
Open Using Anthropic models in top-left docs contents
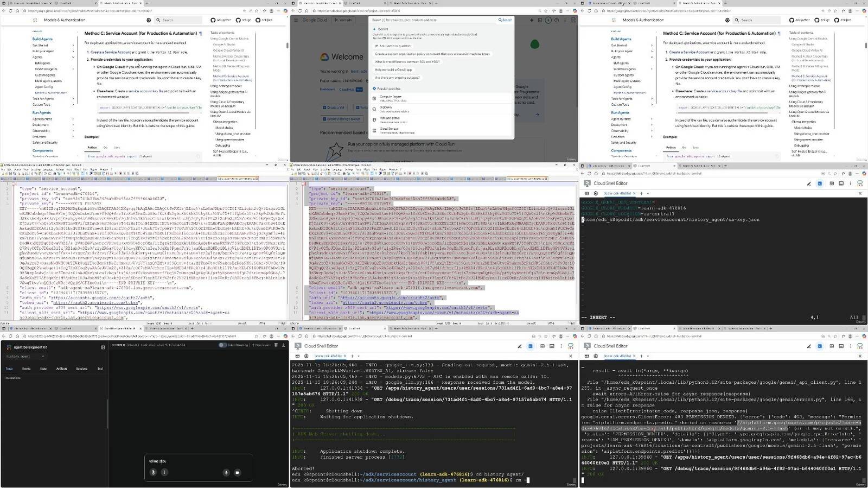(226, 86)
